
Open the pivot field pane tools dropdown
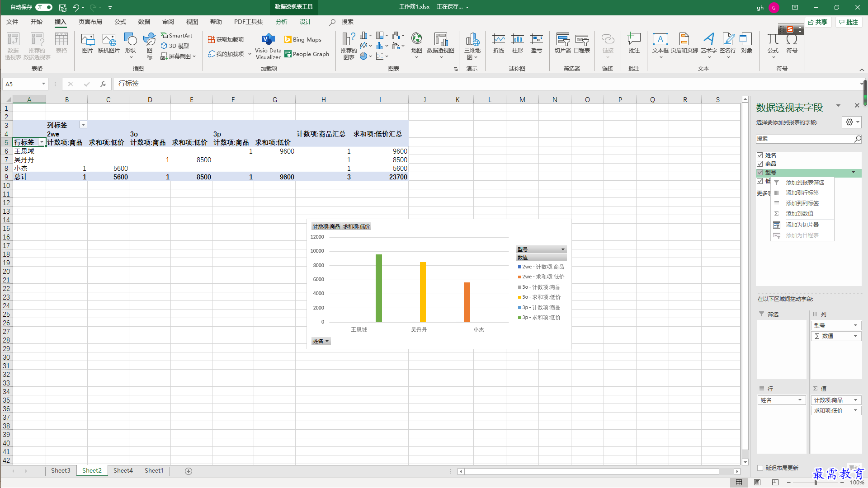852,122
